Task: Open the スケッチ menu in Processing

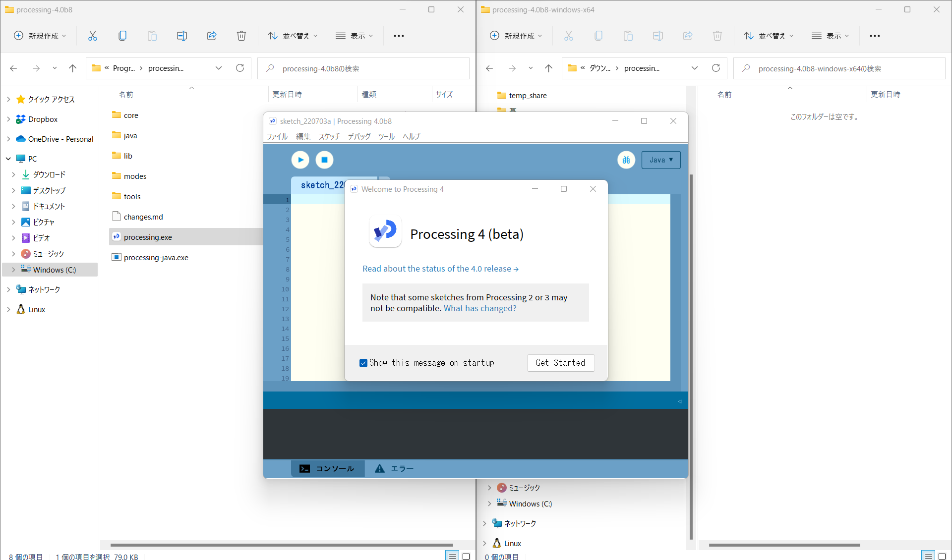Action: click(x=329, y=136)
